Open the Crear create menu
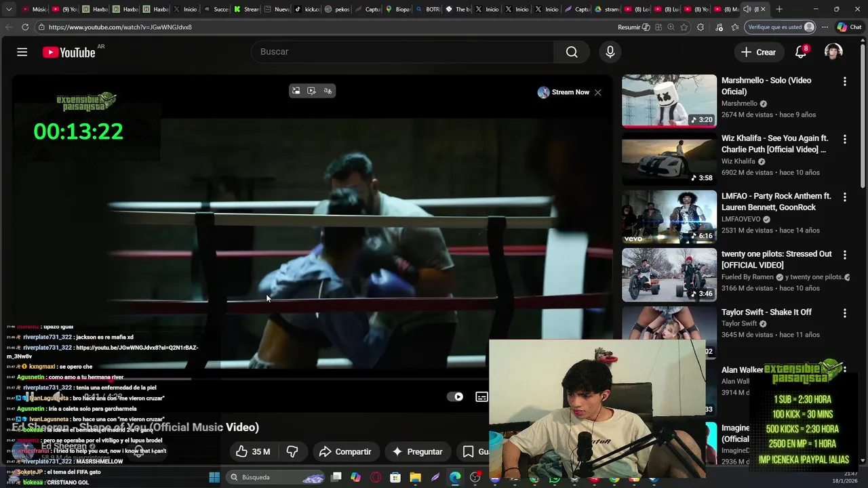Viewport: 868px width, 488px height. pos(758,52)
